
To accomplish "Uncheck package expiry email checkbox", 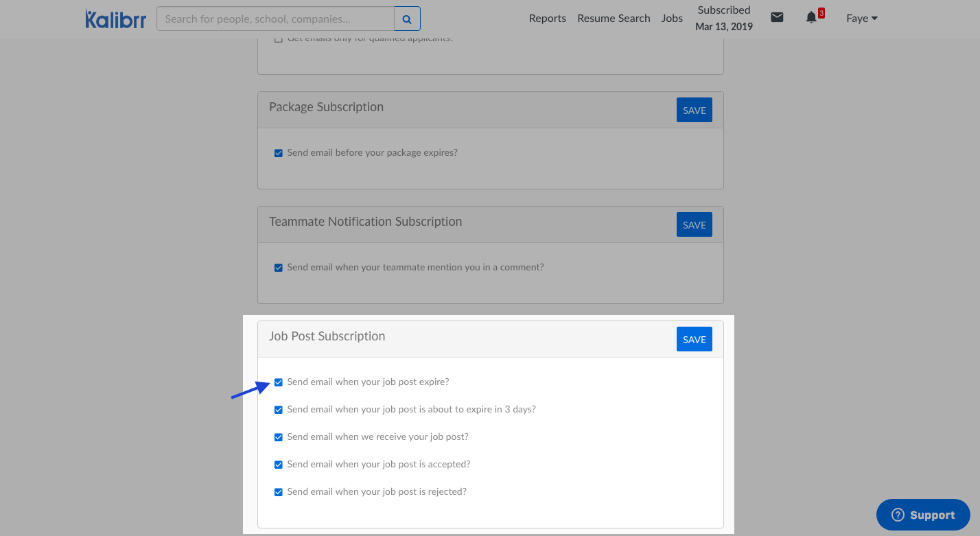I will tap(279, 153).
